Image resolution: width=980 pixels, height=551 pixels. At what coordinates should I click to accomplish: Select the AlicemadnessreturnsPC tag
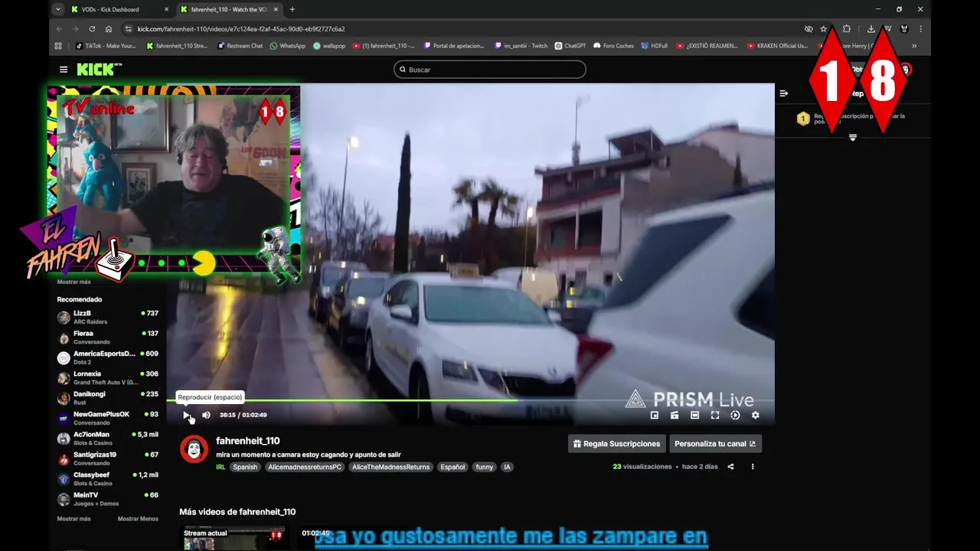(x=305, y=467)
